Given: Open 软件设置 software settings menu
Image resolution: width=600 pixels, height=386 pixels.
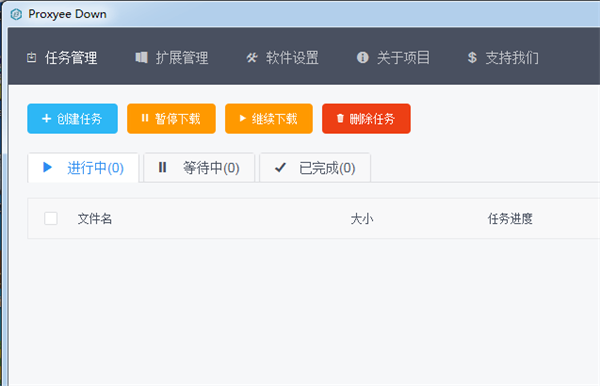Looking at the screenshot, I should pos(282,58).
